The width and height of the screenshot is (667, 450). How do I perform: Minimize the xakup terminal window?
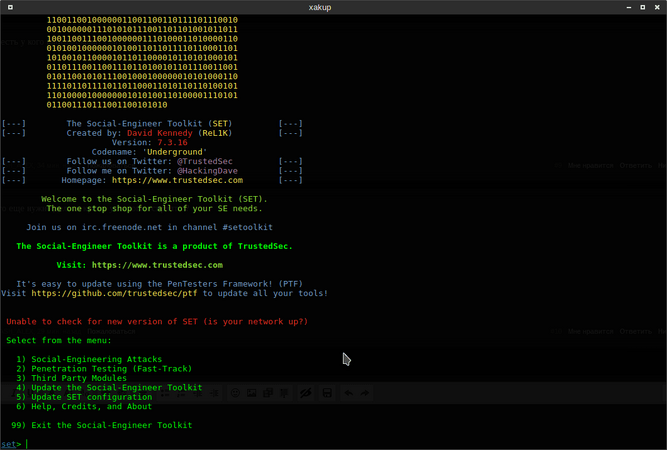[x=629, y=7]
